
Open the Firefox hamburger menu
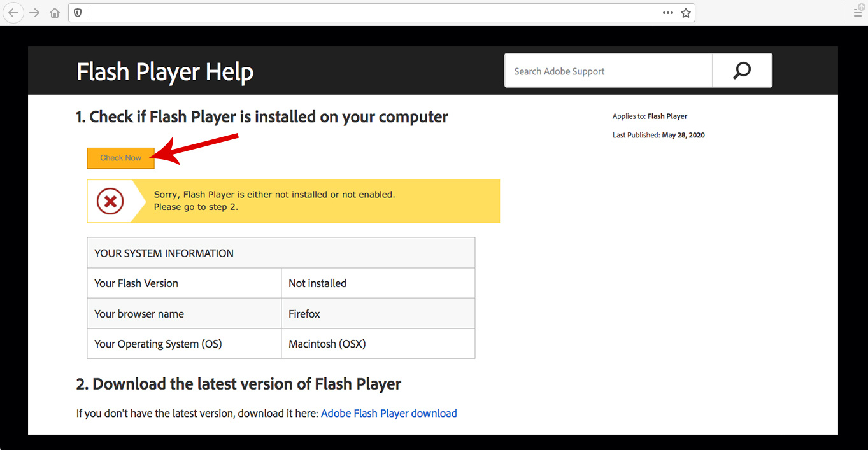tap(857, 13)
